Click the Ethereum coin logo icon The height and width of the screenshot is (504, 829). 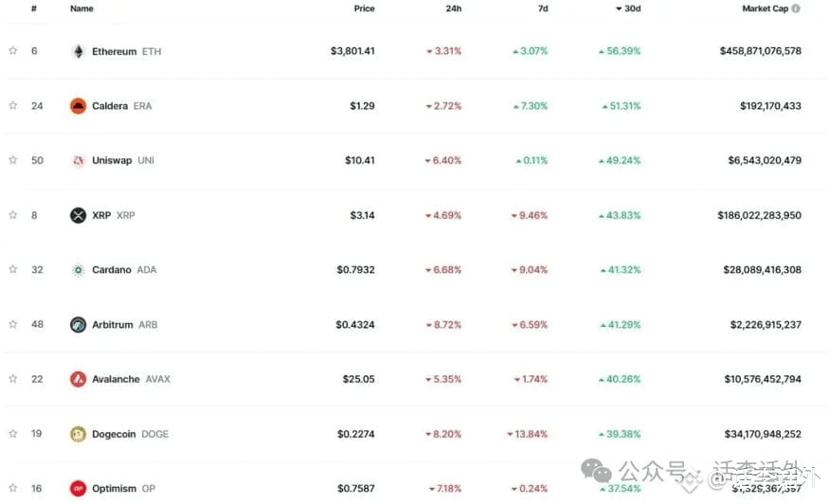click(79, 51)
